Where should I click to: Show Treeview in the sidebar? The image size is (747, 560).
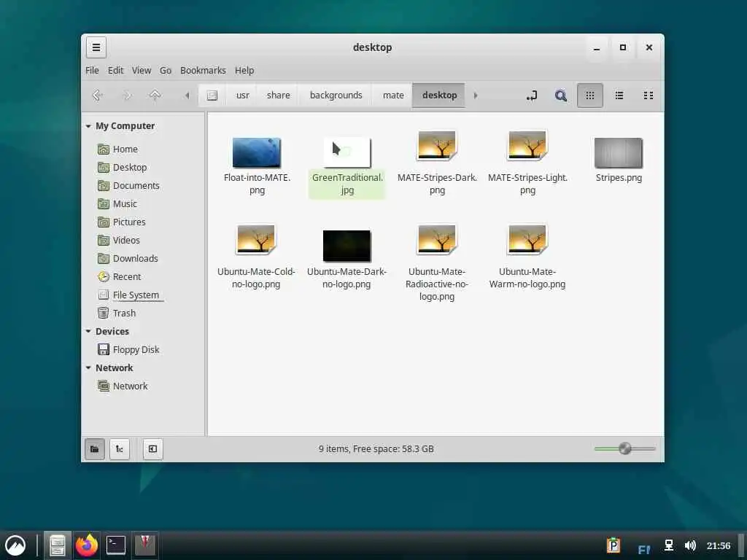tap(120, 449)
